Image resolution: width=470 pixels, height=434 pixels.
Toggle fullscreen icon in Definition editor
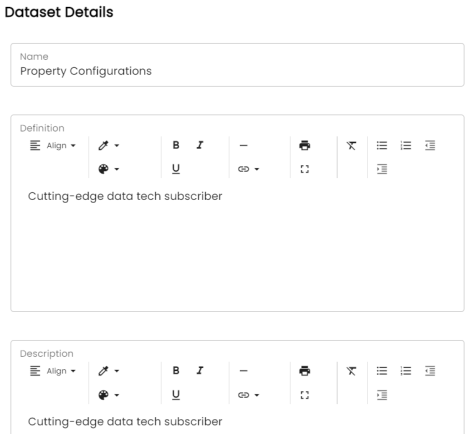click(x=304, y=169)
